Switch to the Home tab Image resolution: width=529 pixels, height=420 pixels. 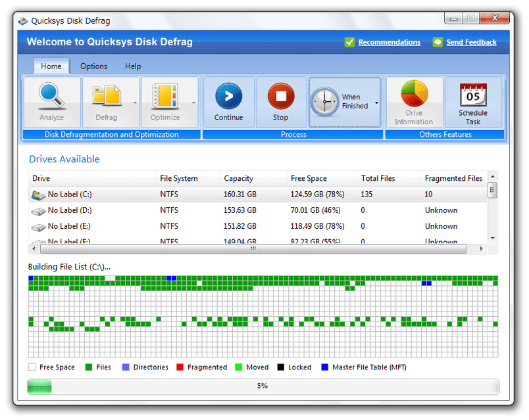51,66
